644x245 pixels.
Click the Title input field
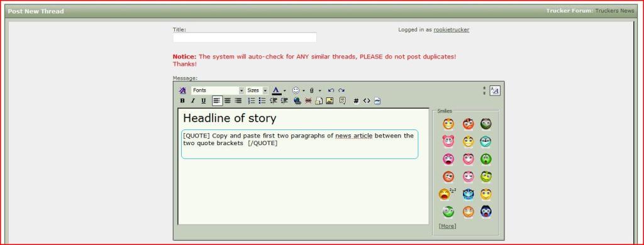coord(245,37)
